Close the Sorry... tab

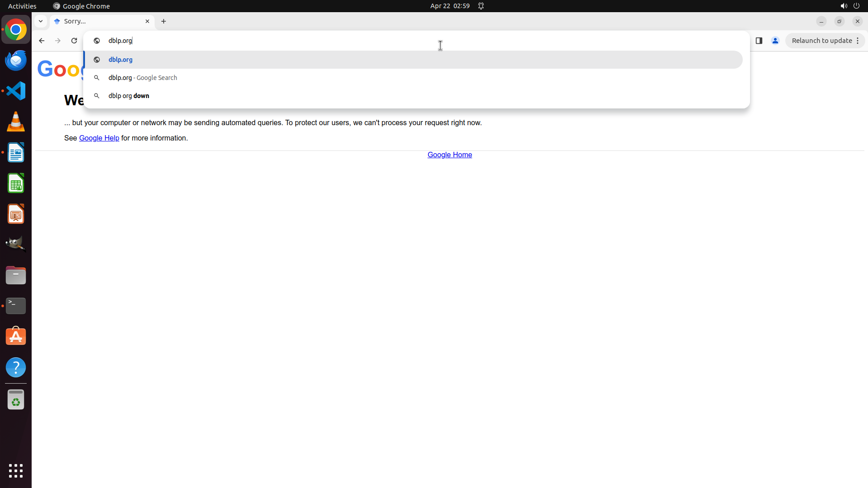(147, 21)
